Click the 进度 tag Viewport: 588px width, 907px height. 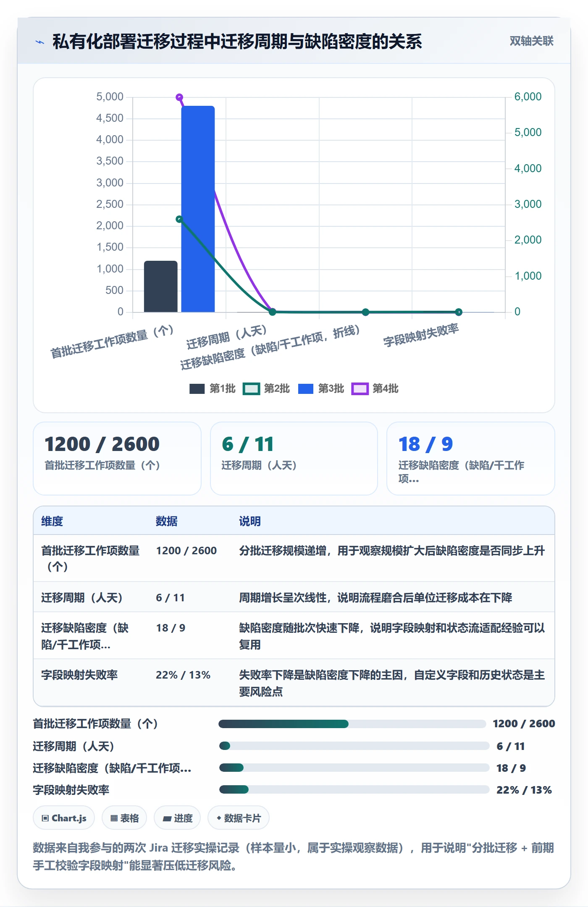click(x=177, y=818)
